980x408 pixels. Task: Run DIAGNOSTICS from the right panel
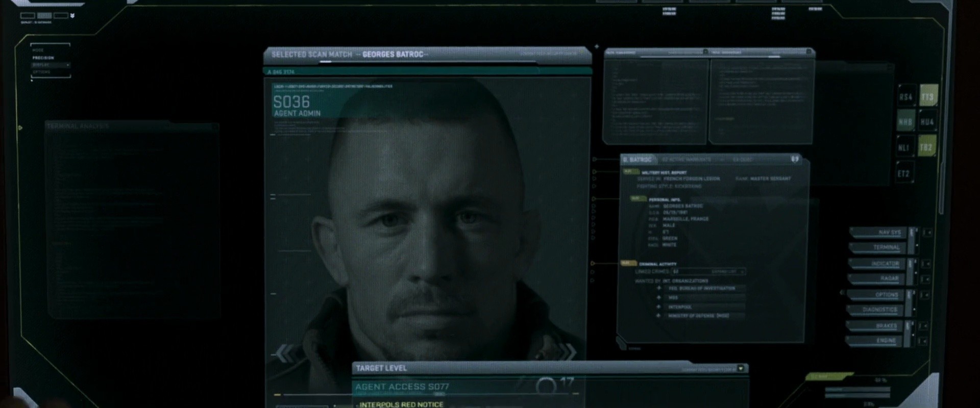(875, 310)
